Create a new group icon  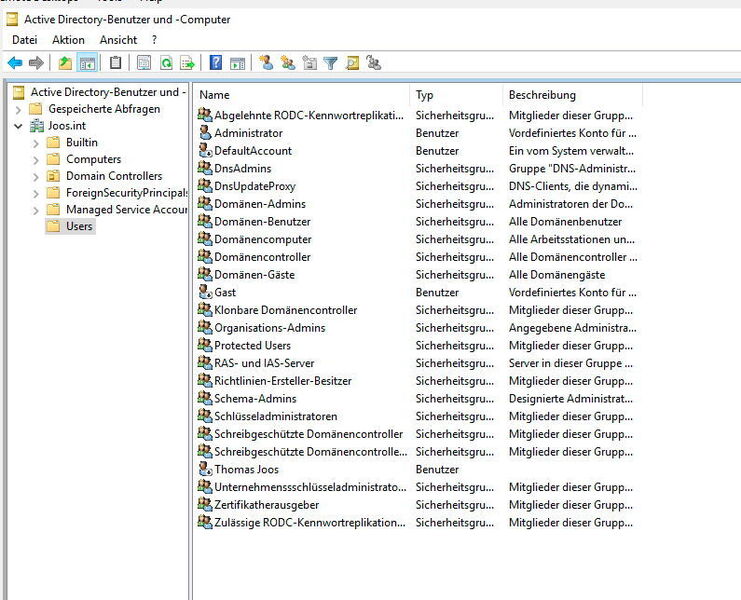tap(288, 63)
